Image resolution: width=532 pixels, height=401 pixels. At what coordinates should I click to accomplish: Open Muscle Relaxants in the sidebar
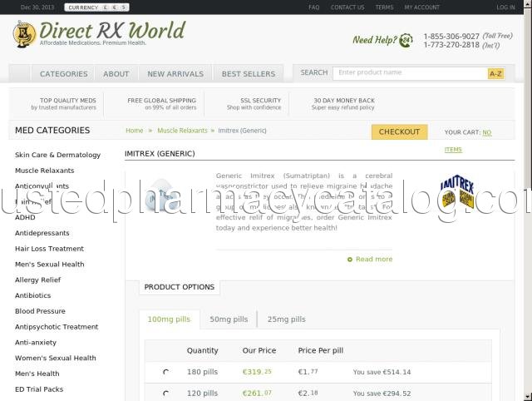click(44, 171)
